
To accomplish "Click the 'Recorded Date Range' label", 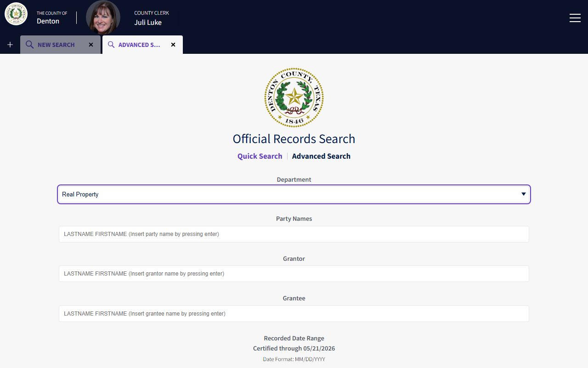I will [x=294, y=338].
